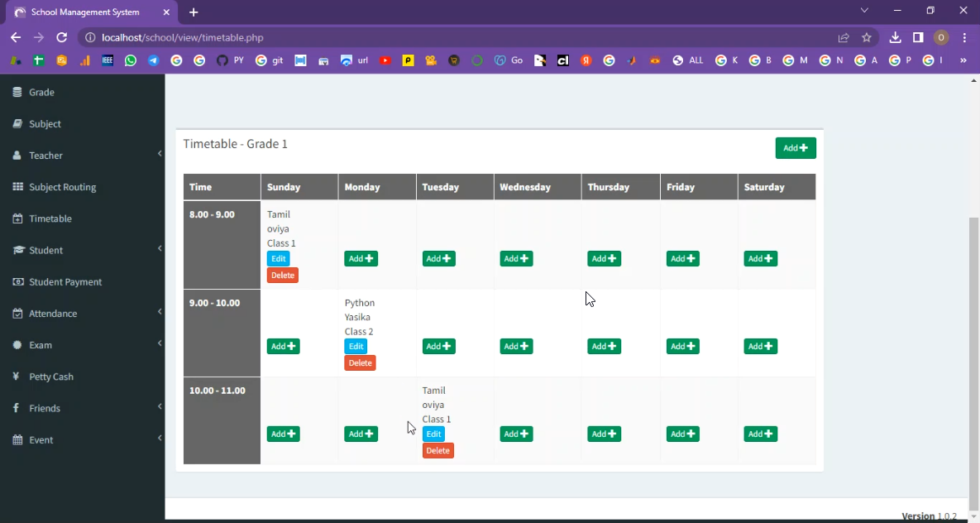The height and width of the screenshot is (523, 980).
Task: Click the Subject book icon in sidebar
Action: 17,124
